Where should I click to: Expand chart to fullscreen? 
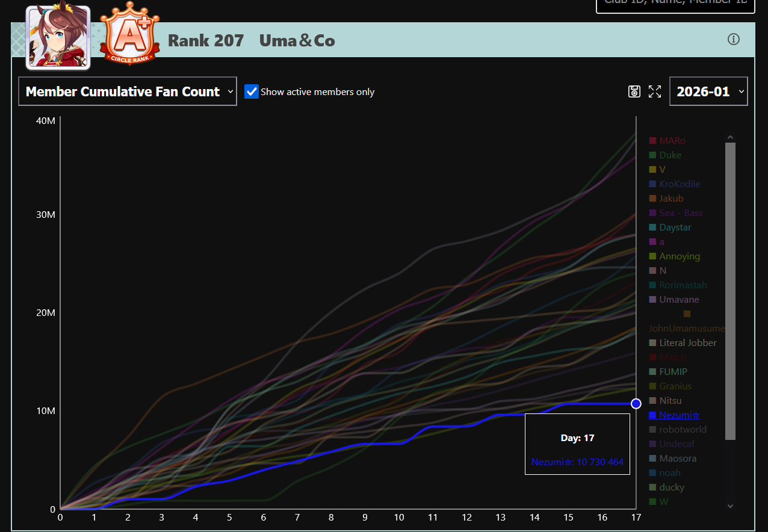tap(655, 91)
